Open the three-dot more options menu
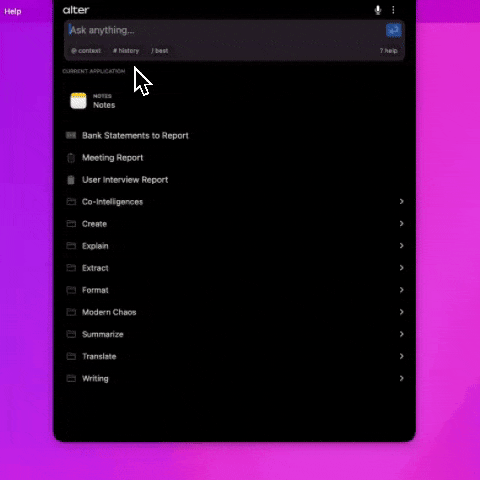480x480 pixels. [393, 10]
